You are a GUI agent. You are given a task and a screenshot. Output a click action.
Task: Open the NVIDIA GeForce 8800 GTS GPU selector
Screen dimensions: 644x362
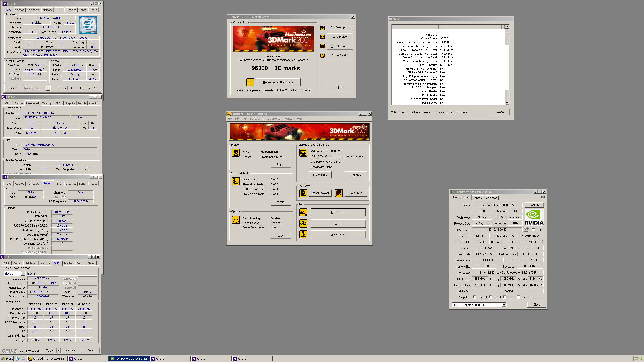point(504,305)
